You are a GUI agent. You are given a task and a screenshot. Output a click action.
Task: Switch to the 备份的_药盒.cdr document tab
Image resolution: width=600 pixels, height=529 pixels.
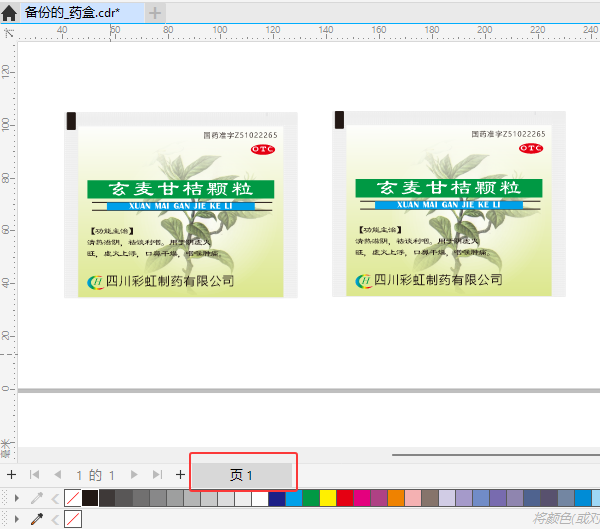click(82, 13)
